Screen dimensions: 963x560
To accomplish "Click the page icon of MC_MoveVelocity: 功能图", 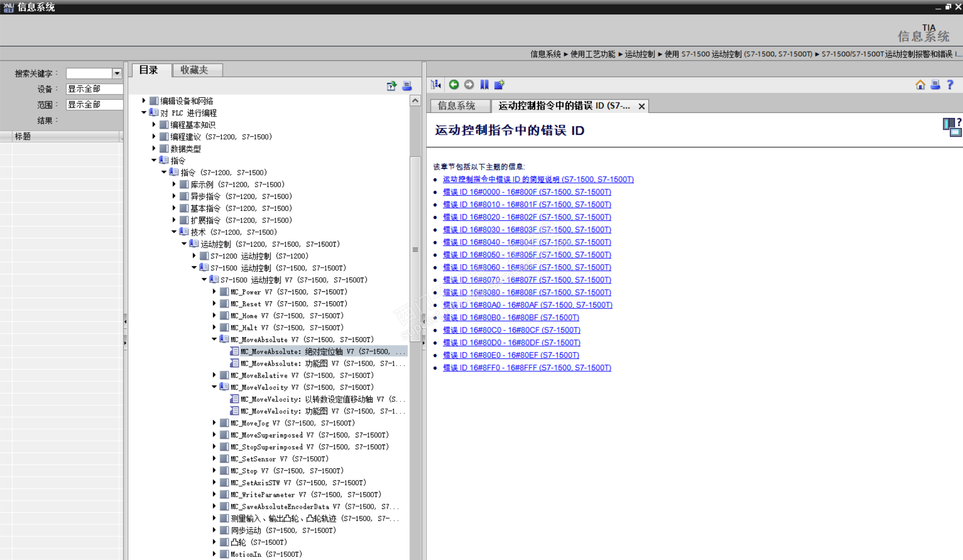I will click(x=235, y=411).
